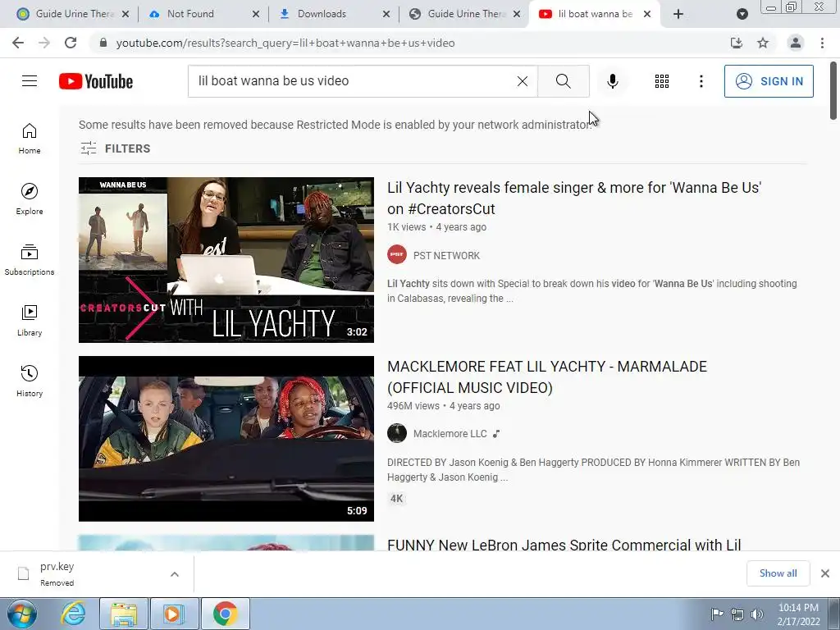
Task: Click the Action Center flag tray icon
Action: click(x=717, y=614)
